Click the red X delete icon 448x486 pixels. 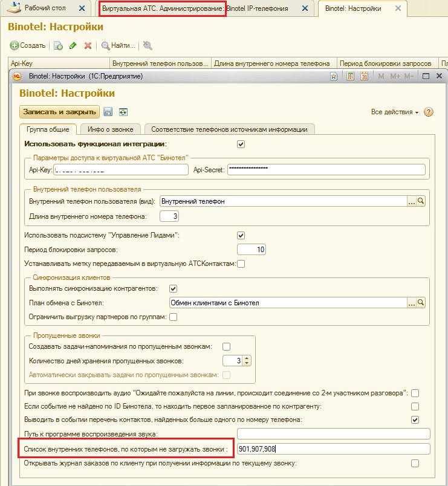[x=88, y=46]
